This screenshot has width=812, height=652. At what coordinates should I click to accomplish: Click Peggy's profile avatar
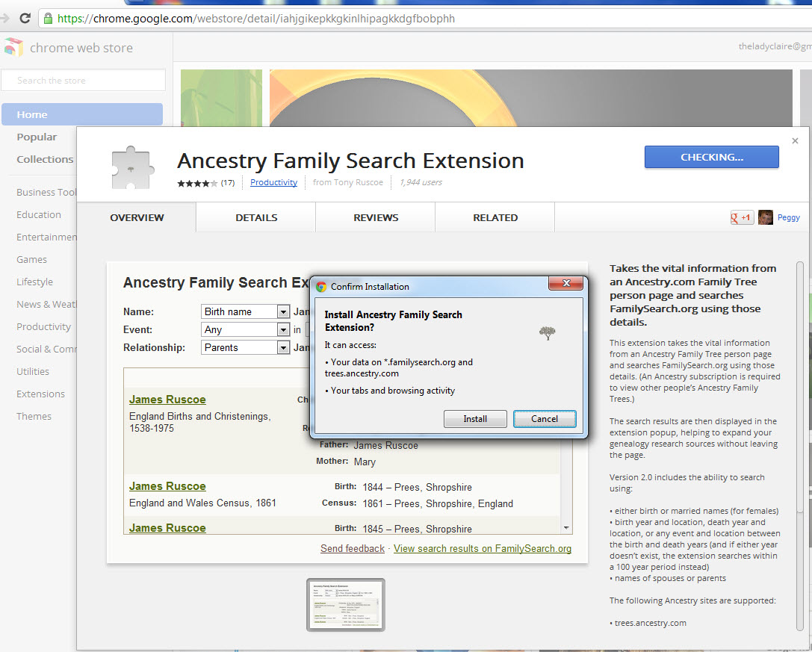tap(765, 217)
